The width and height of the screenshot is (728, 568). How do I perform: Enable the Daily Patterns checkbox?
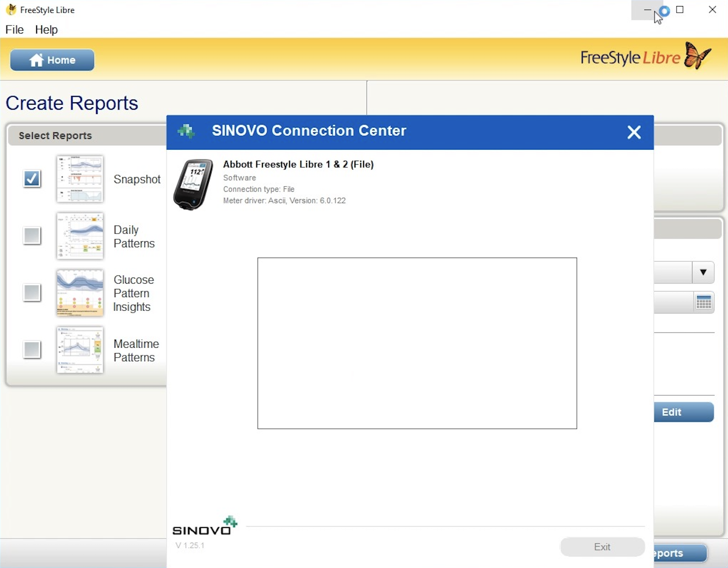[x=32, y=236]
